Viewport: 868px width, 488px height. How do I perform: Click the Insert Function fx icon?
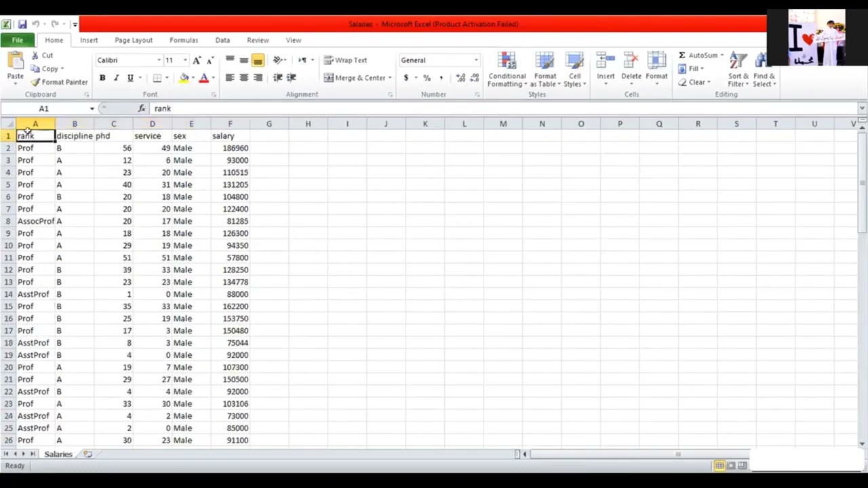tap(142, 108)
